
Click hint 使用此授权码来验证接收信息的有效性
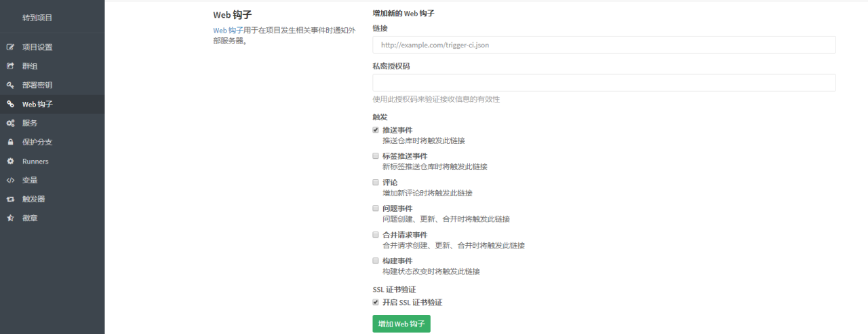point(436,99)
